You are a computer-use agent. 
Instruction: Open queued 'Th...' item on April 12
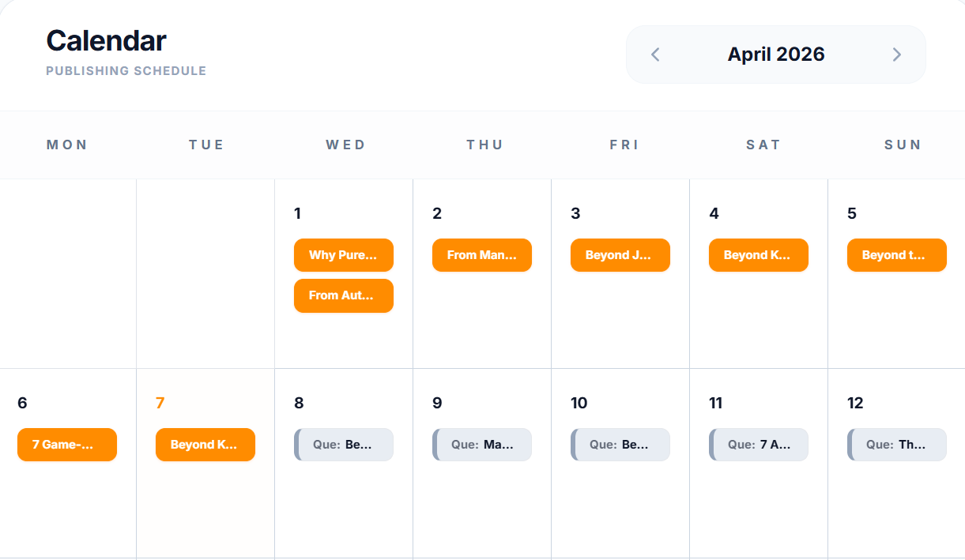pyautogui.click(x=897, y=445)
